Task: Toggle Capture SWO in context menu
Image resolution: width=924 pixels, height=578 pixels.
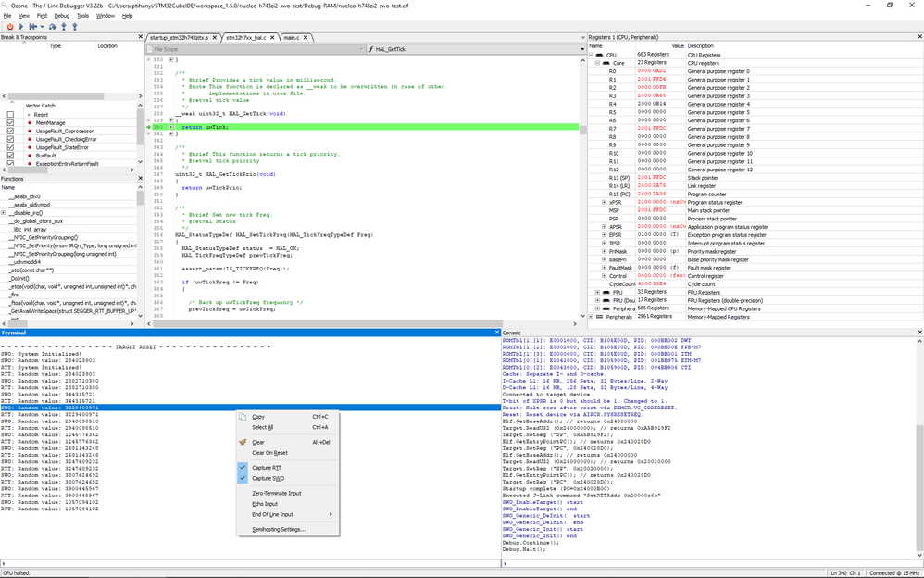Action: point(288,478)
